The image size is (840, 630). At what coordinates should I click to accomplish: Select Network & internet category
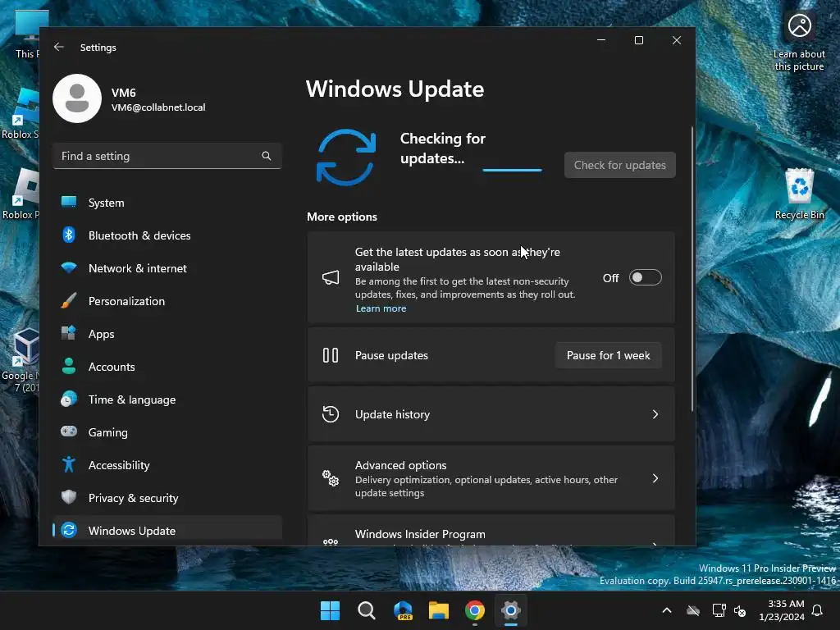tap(167, 268)
